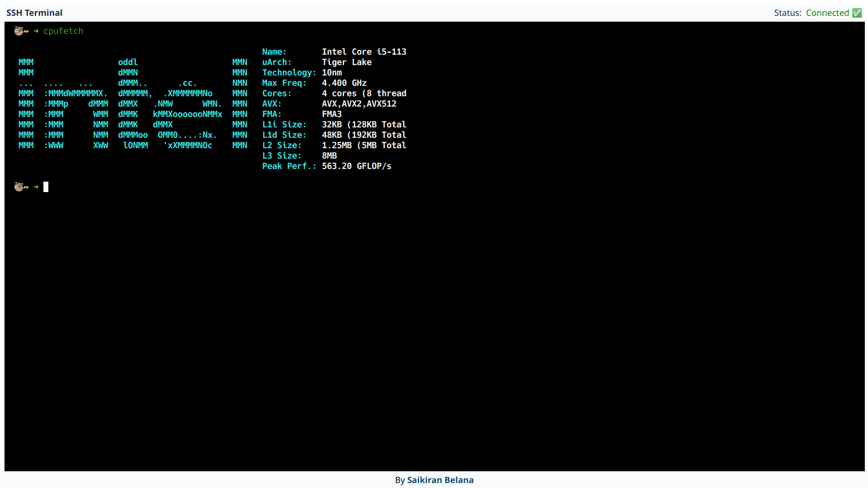Image resolution: width=868 pixels, height=488 pixels.
Task: Click the arrow on the empty prompt
Action: click(x=36, y=187)
